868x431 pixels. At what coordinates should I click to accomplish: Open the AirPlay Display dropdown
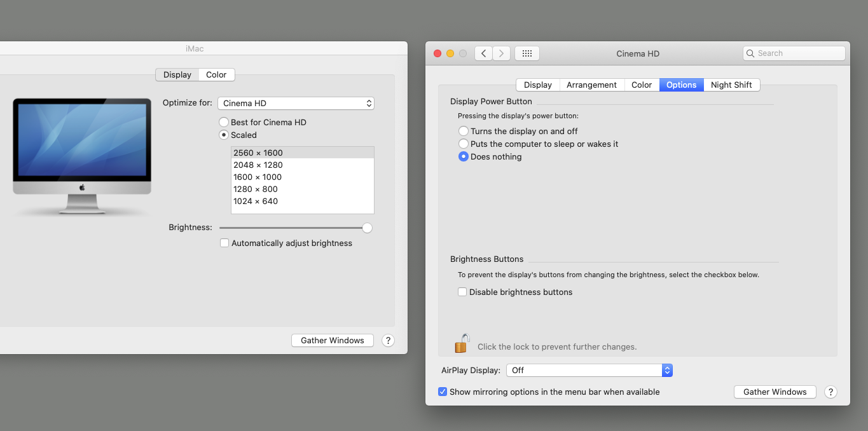(589, 370)
